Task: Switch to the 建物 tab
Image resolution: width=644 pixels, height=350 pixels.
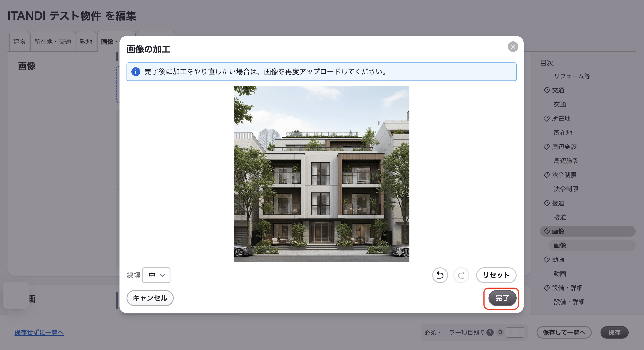Action: click(x=19, y=42)
